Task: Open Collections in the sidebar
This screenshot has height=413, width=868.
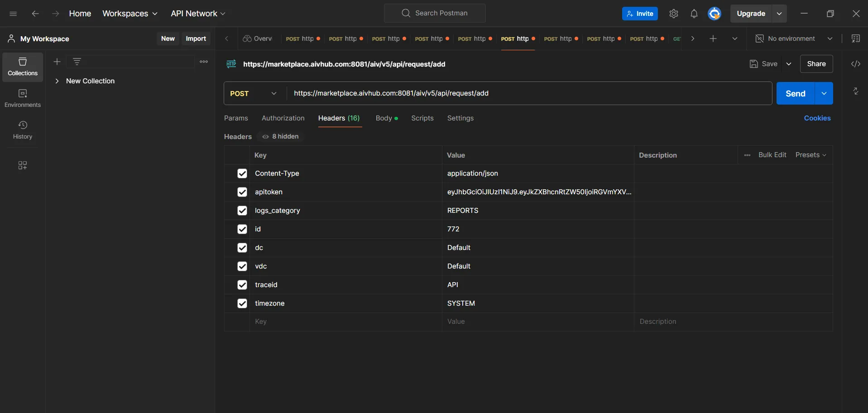Action: pyautogui.click(x=23, y=67)
